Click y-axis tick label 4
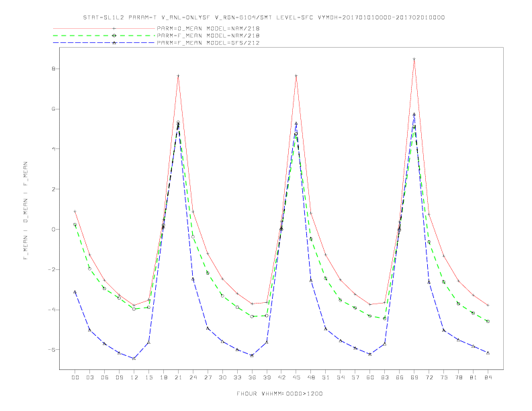 click(54, 149)
